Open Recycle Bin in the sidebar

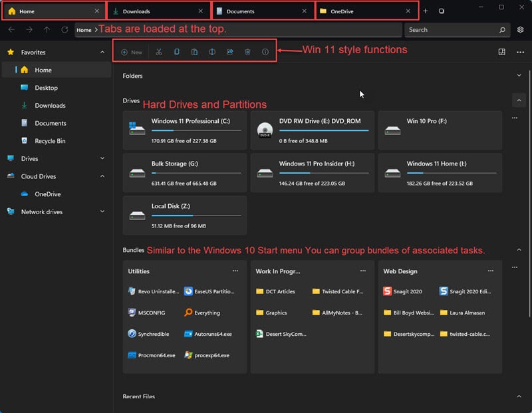tap(57, 141)
